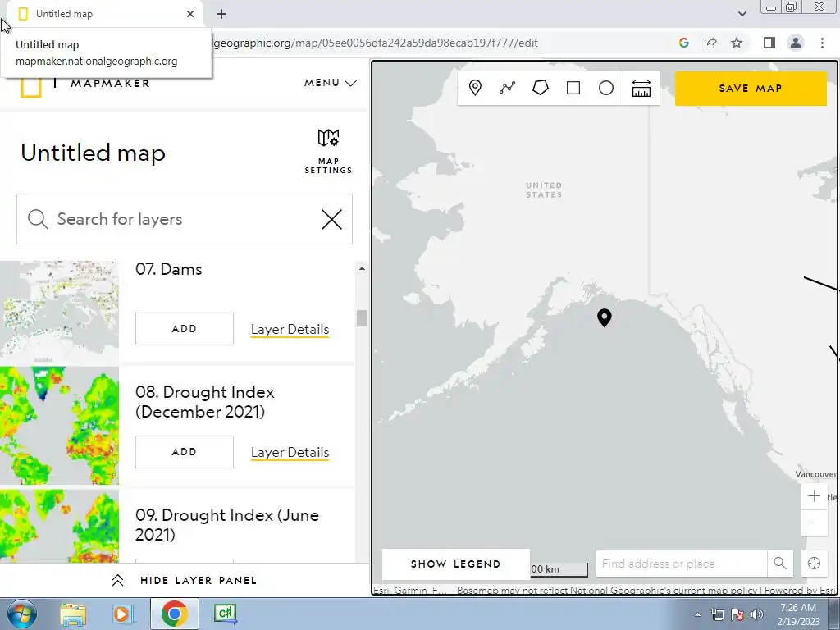Click the Save Map button
The image size is (840, 630).
[751, 89]
